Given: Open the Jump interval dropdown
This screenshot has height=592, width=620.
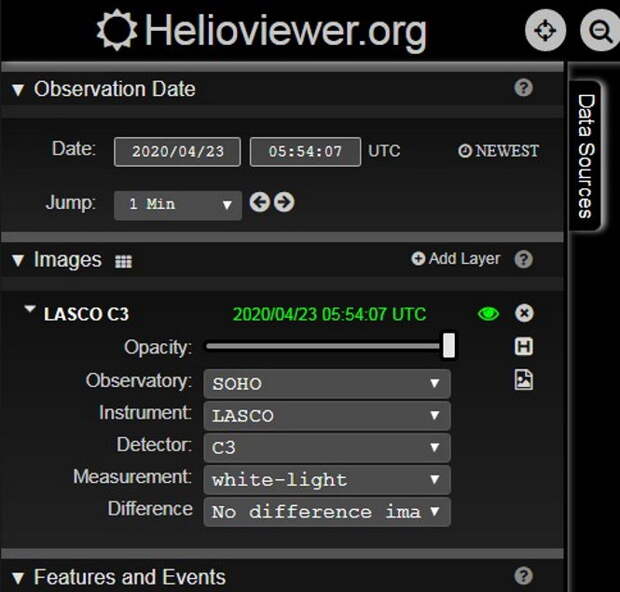Looking at the screenshot, I should [x=178, y=205].
